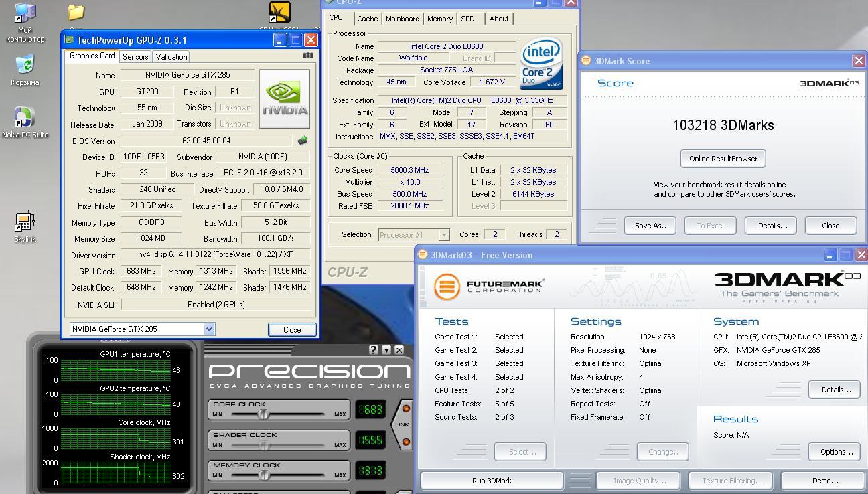Viewport: 868px width, 494px height.
Task: Click the Precision help question mark icon
Action: click(x=374, y=349)
